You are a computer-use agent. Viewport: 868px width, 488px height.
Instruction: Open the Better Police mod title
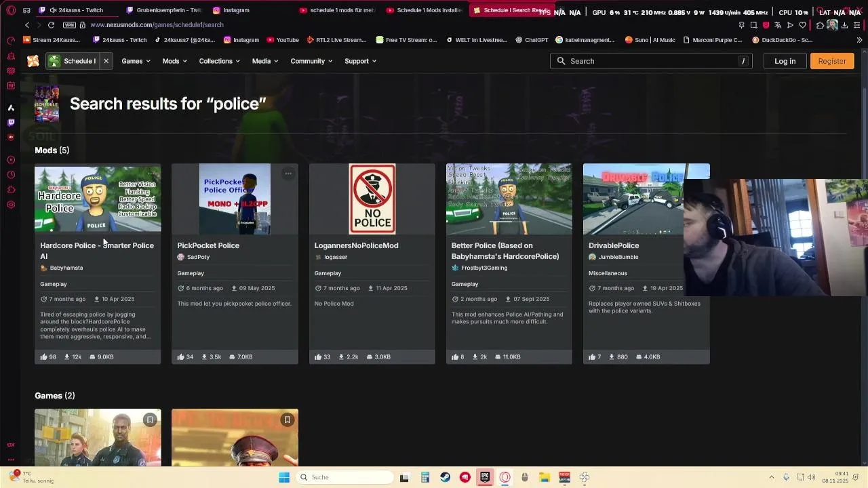[x=505, y=251]
